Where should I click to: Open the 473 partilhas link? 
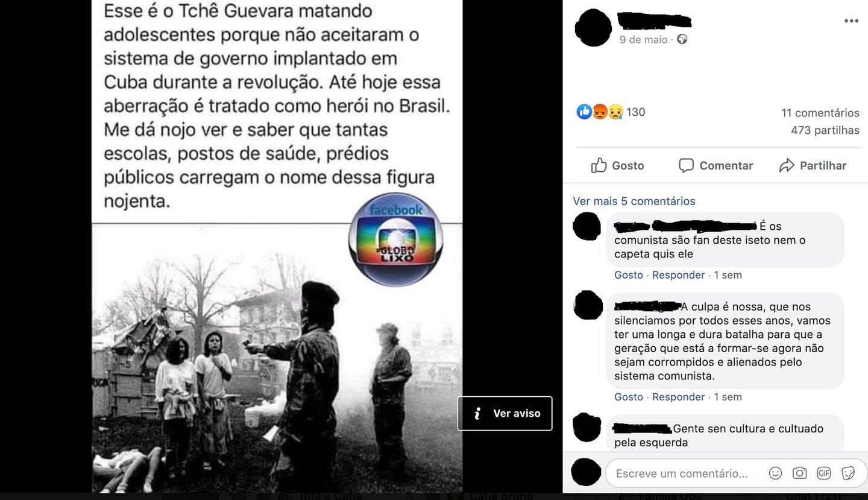825,130
